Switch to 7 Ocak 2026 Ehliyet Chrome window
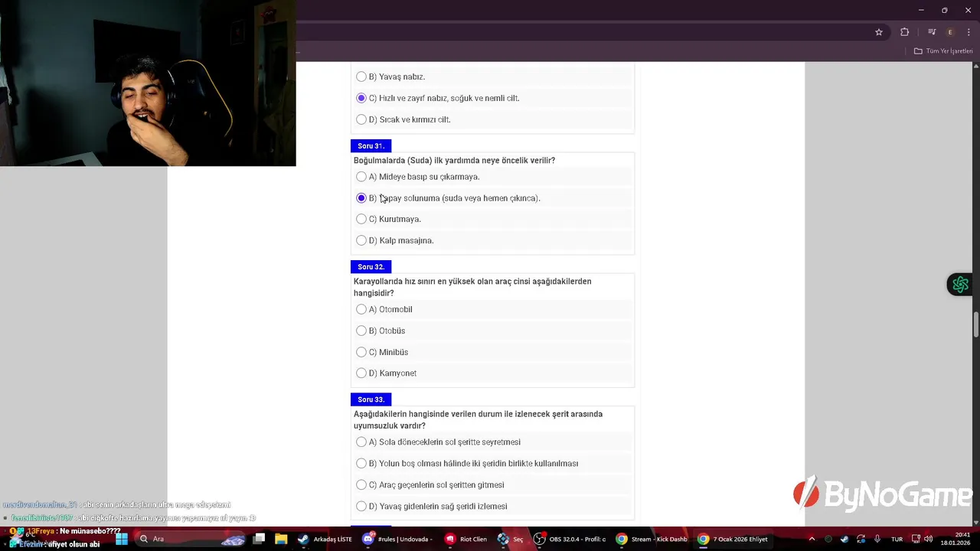Image resolution: width=980 pixels, height=551 pixels. [x=733, y=539]
